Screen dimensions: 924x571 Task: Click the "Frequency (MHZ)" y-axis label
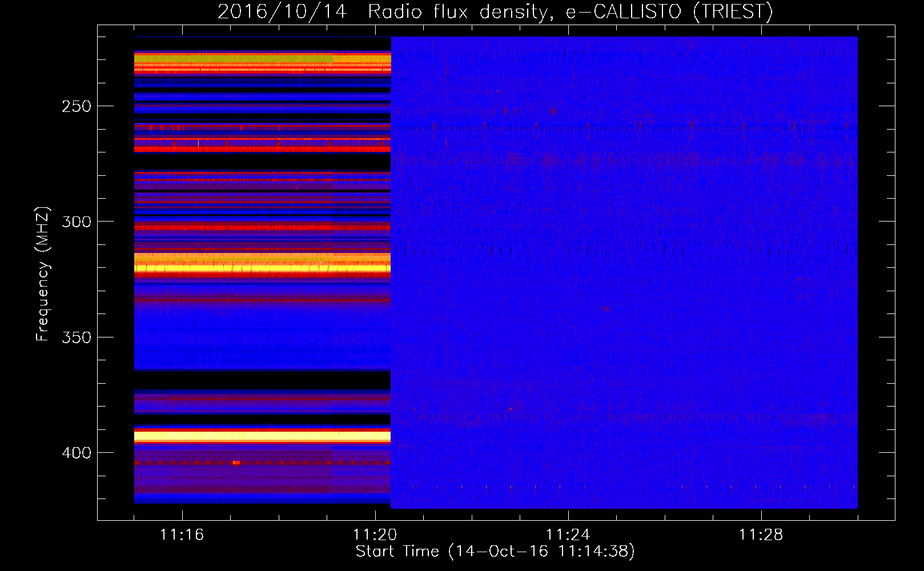pyautogui.click(x=43, y=274)
